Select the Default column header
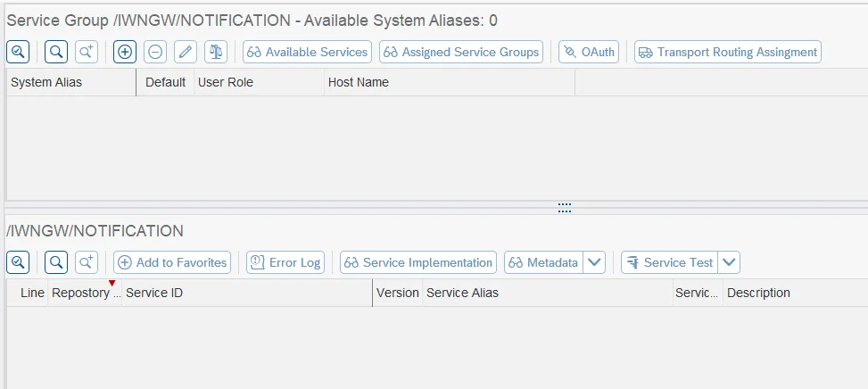 [165, 82]
